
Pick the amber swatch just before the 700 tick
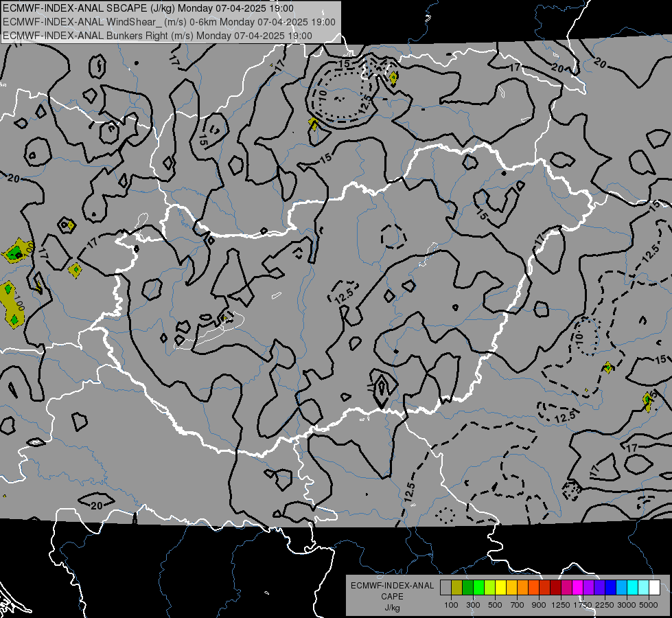511,588
